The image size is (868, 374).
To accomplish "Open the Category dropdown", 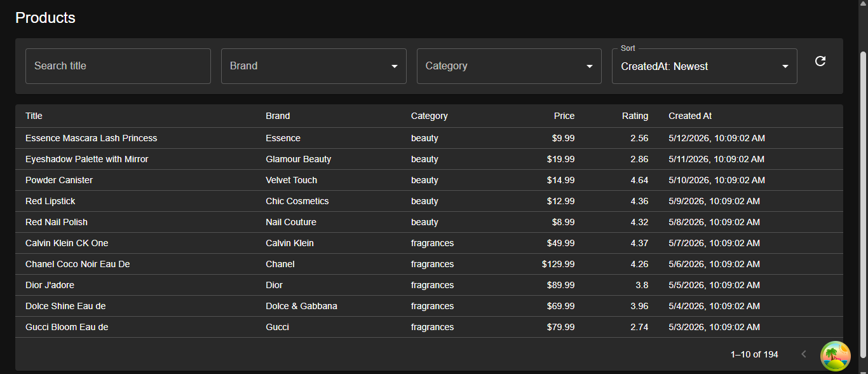I will point(509,66).
